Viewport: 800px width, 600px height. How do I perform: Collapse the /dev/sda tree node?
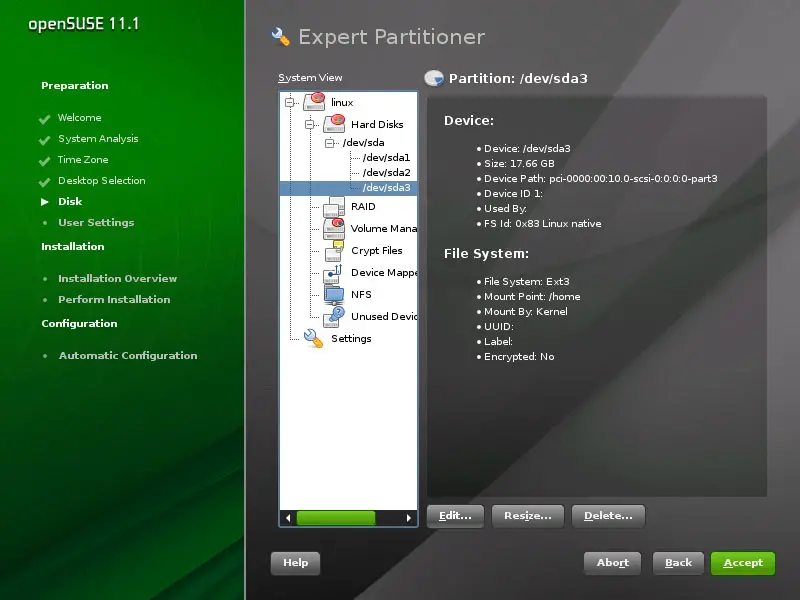[330, 143]
